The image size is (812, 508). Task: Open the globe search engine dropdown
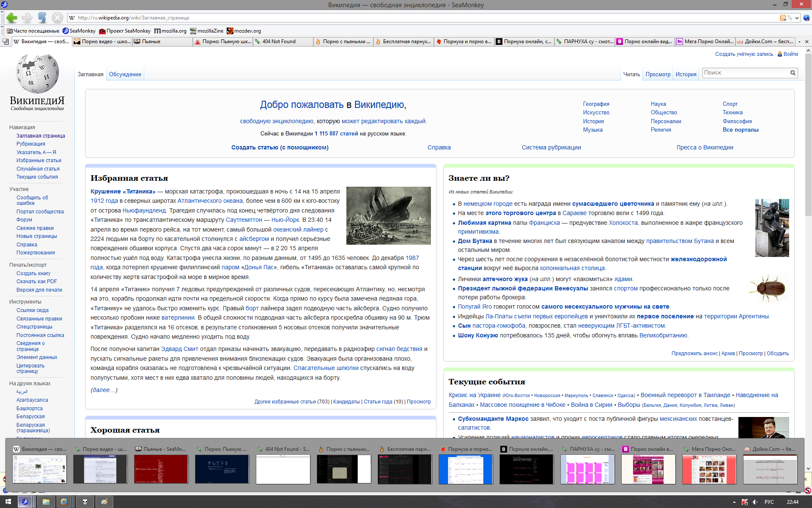click(806, 18)
